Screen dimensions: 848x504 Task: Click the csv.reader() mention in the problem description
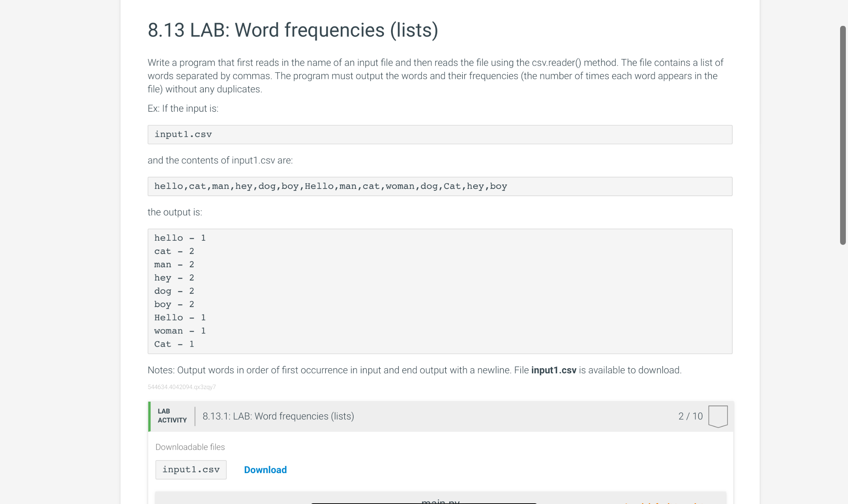click(x=557, y=62)
